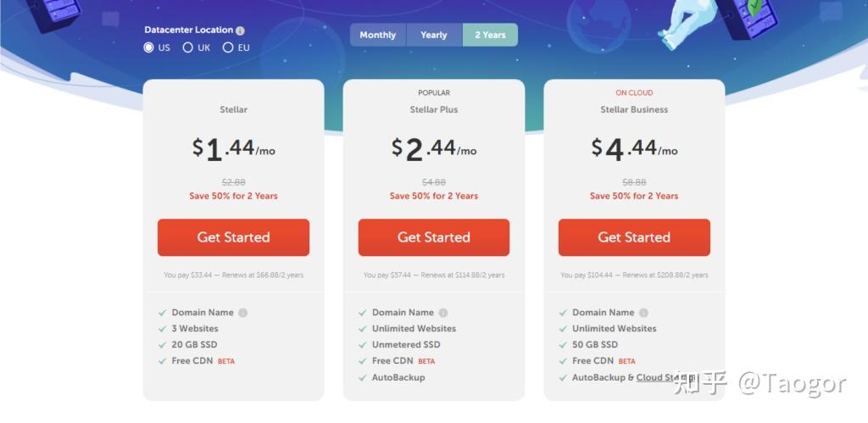The width and height of the screenshot is (868, 423).
Task: Get Started with the Stellar Business plan
Action: [x=634, y=237]
